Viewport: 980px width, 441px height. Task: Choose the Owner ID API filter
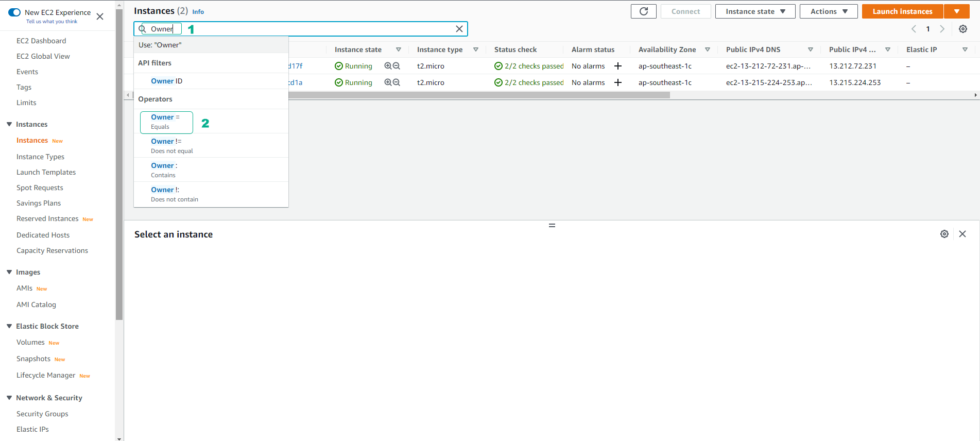(x=211, y=81)
